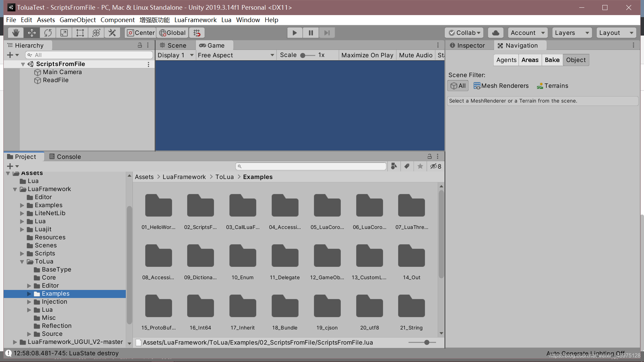The height and width of the screenshot is (362, 644).
Task: Select the Hand tool in toolbar
Action: click(15, 33)
